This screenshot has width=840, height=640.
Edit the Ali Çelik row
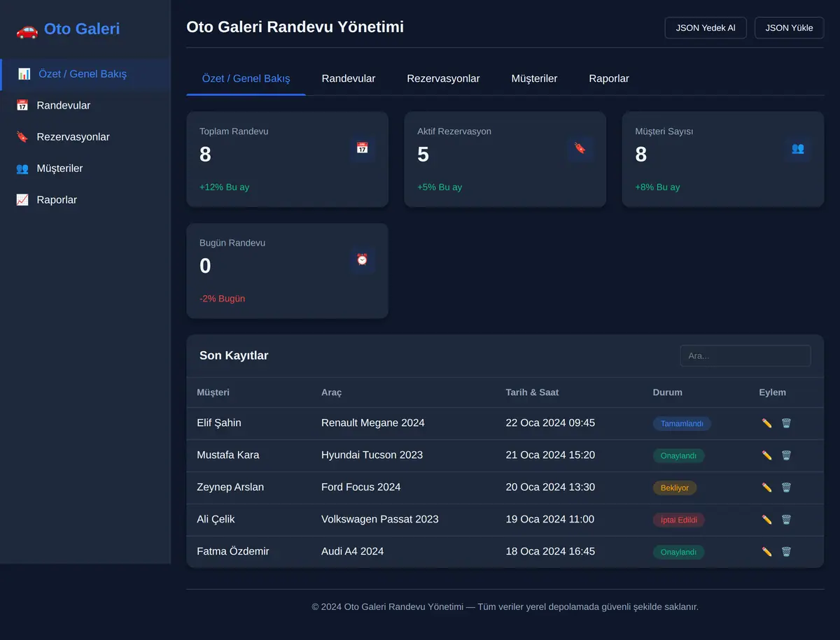click(766, 520)
